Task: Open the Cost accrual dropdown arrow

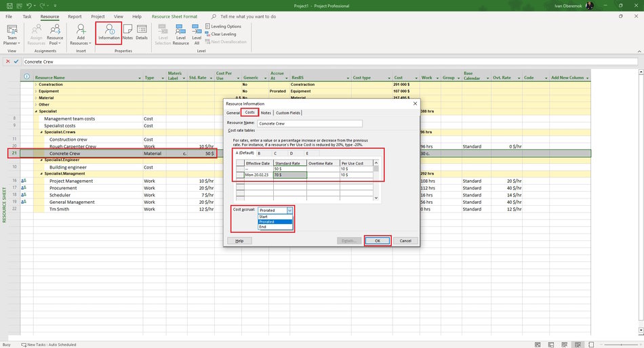Action: pyautogui.click(x=289, y=210)
